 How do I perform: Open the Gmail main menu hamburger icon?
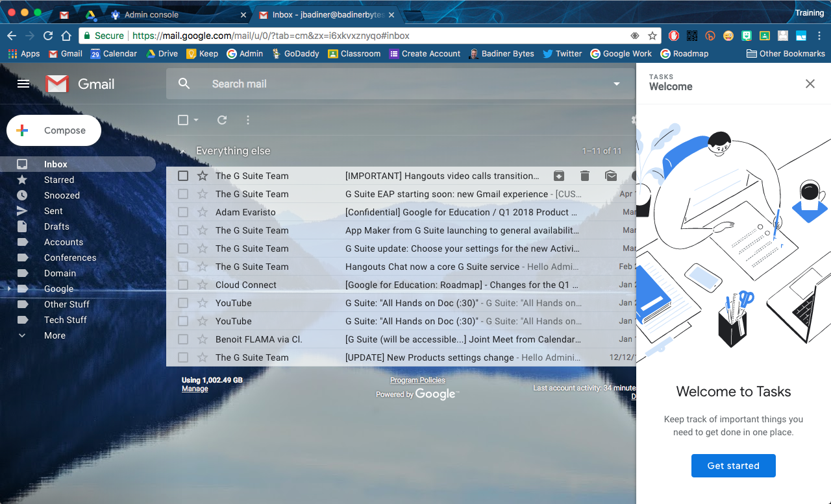tap(23, 84)
